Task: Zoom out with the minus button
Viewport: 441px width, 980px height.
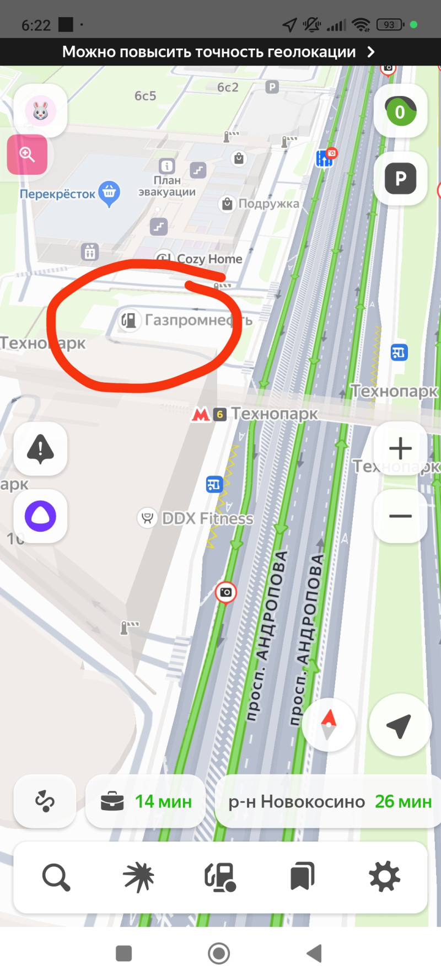Action: [x=401, y=516]
